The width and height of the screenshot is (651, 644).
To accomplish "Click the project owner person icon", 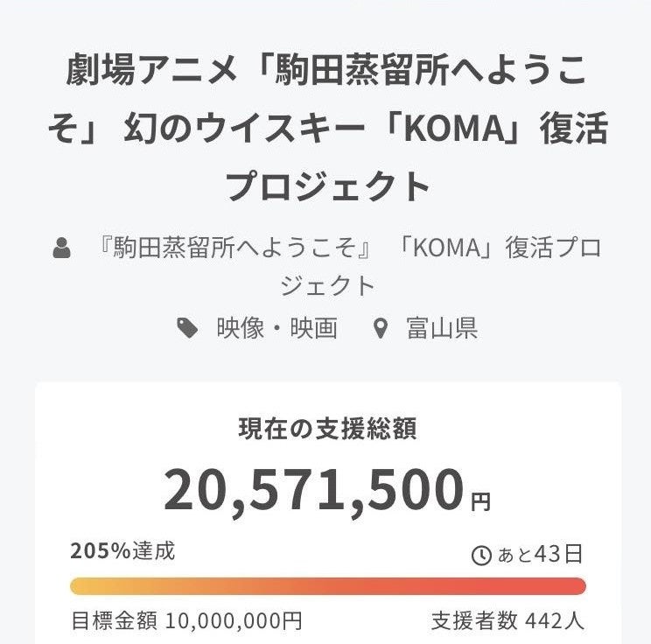I will click(62, 248).
